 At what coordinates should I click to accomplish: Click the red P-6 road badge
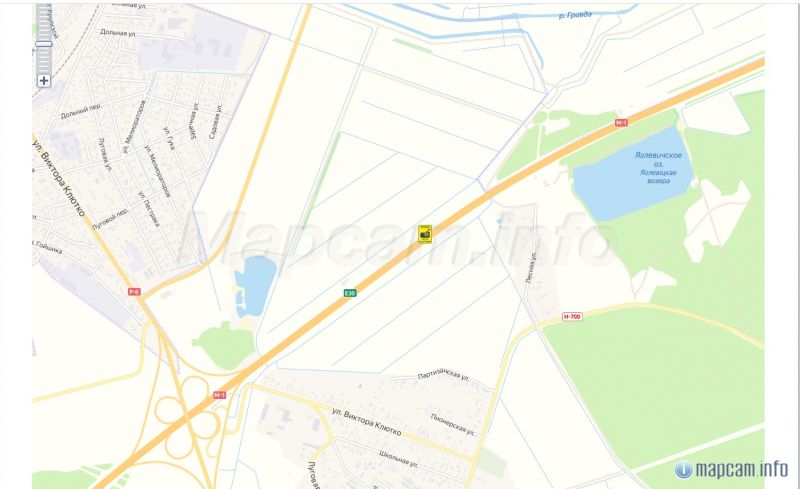[x=134, y=291]
